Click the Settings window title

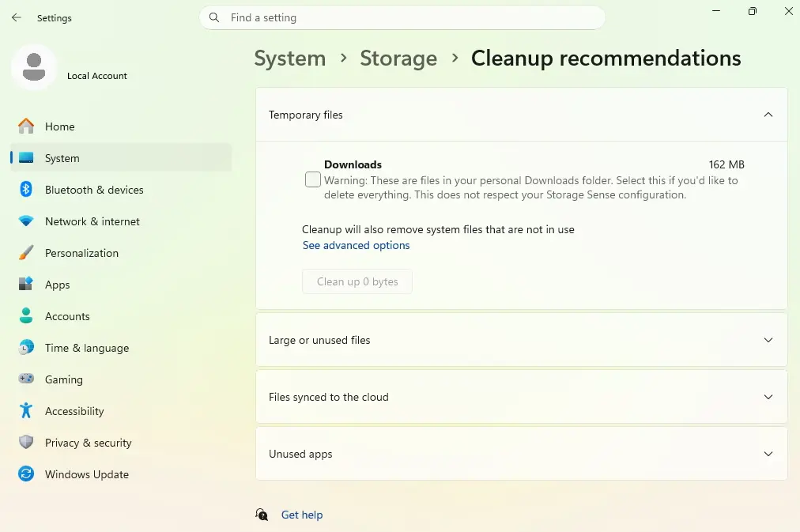click(x=54, y=18)
